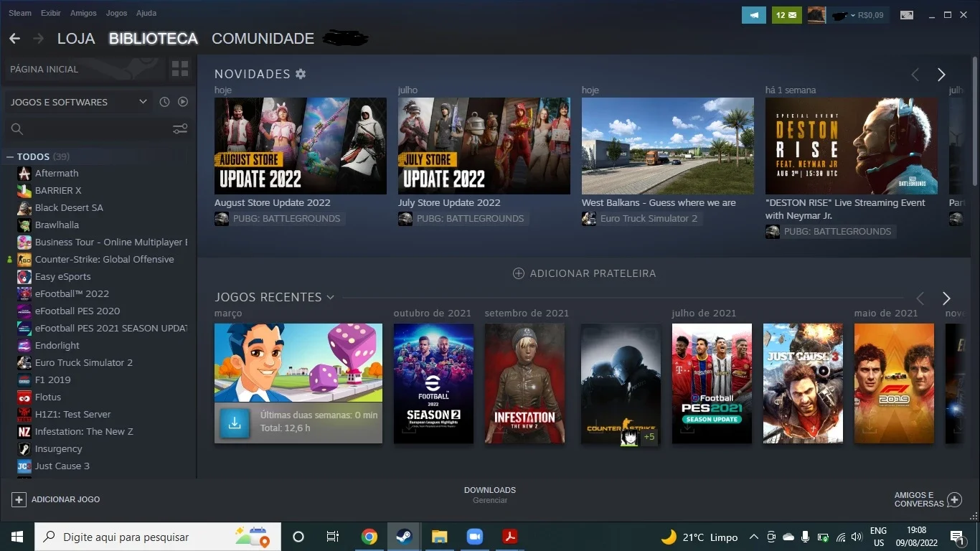This screenshot has width=980, height=551.
Task: Open advanced library filters icon
Action: pyautogui.click(x=180, y=129)
